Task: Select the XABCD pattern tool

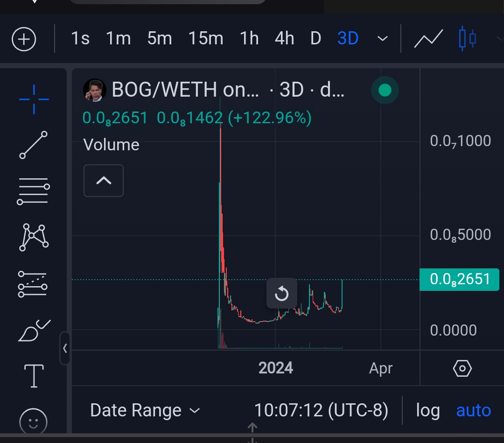Action: coord(34,237)
